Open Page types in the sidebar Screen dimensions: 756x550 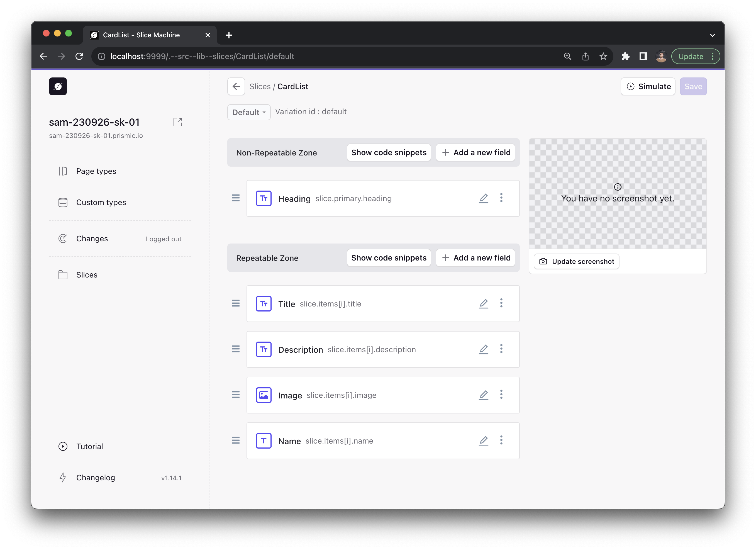(96, 171)
